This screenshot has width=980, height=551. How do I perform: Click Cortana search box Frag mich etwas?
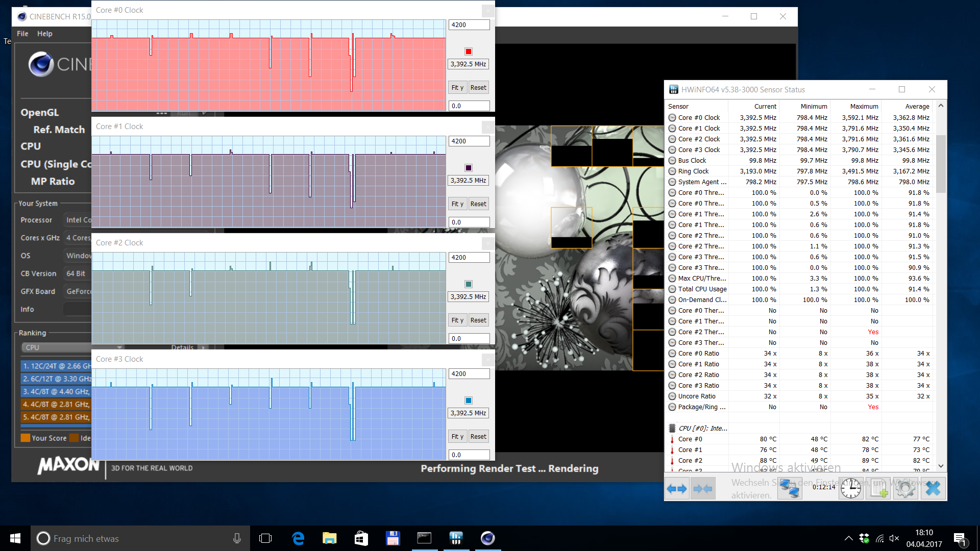[140, 538]
